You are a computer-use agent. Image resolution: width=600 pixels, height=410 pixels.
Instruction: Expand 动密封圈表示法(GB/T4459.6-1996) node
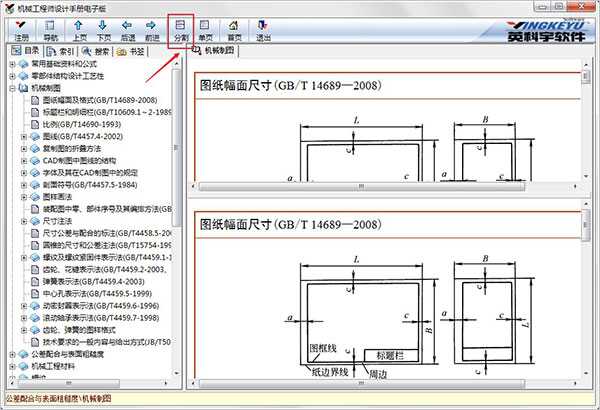(24, 306)
